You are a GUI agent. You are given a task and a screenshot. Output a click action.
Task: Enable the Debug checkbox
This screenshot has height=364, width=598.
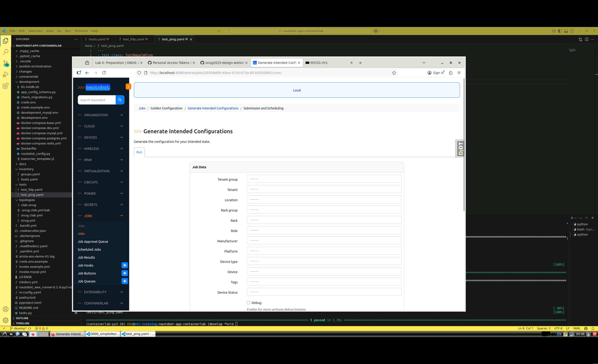point(249,303)
